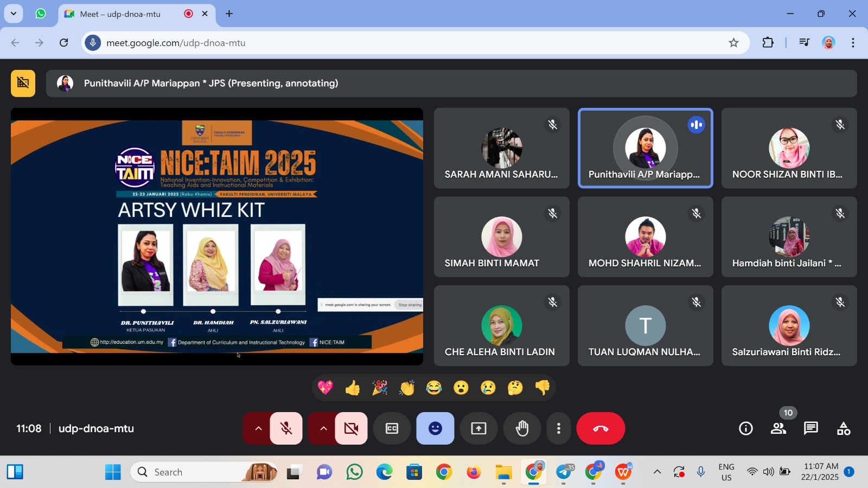
Task: Open Chrome extensions puzzle icon
Action: point(768,42)
